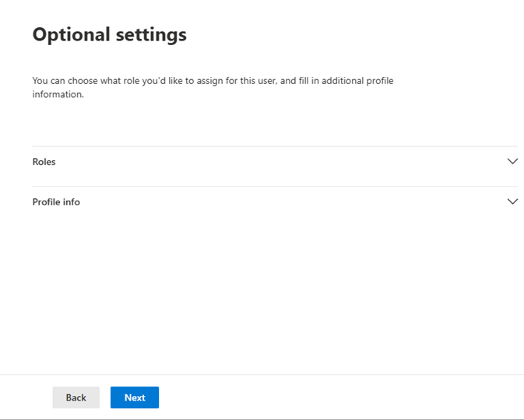Select the Optional settings heading
The image size is (524, 420).
click(x=110, y=35)
